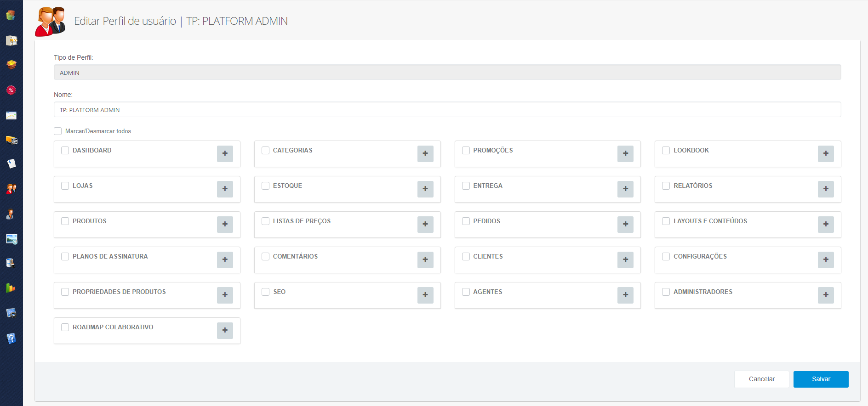Open the blue help grid icon

pyautogui.click(x=11, y=338)
